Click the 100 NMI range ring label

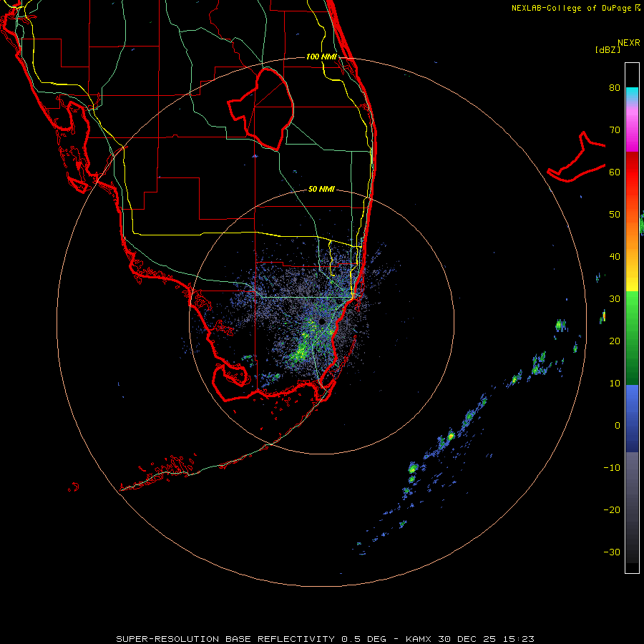coord(321,57)
